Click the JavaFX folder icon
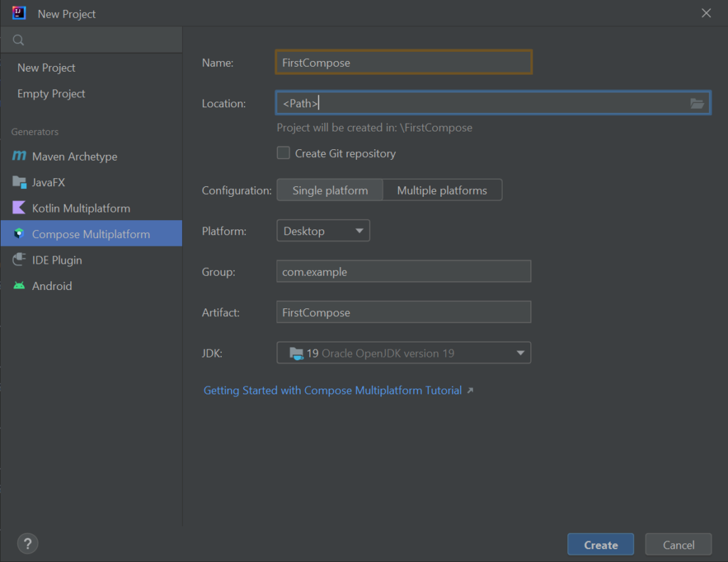 click(19, 182)
